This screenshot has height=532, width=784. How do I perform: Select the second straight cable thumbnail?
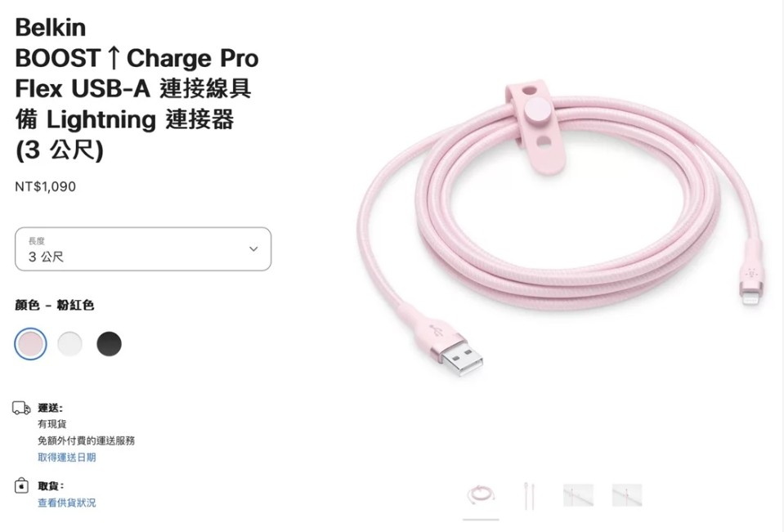tap(528, 496)
